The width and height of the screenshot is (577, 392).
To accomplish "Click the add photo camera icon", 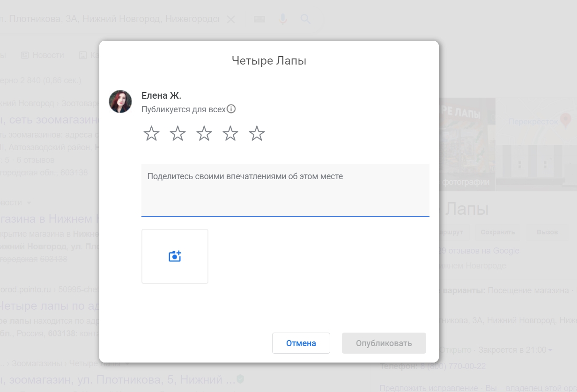I will 175,256.
